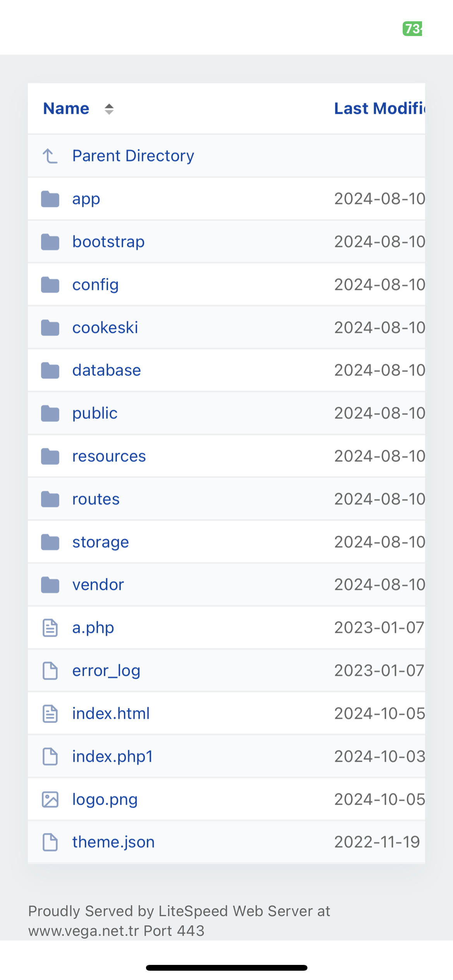Click the app folder icon
The image size is (453, 980).
click(x=50, y=199)
